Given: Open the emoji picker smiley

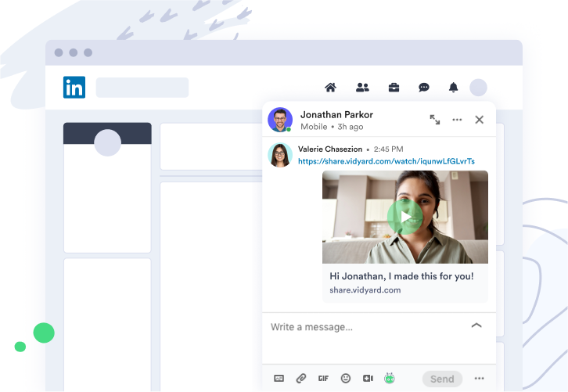Looking at the screenshot, I should pyautogui.click(x=346, y=379).
